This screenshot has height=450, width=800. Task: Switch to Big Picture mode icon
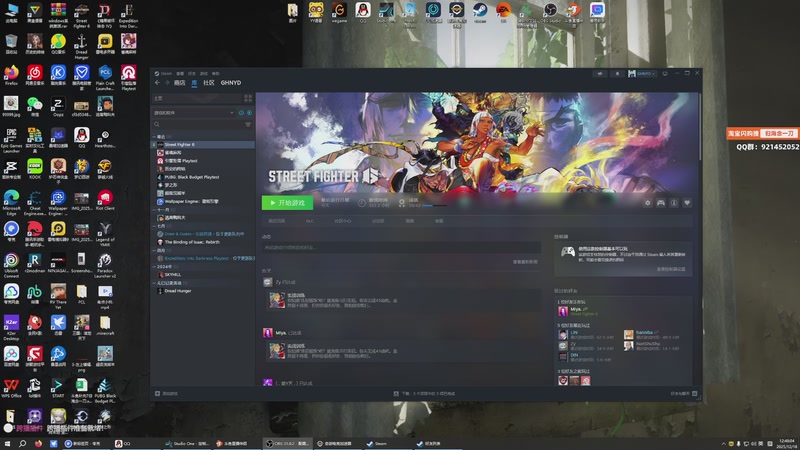665,73
